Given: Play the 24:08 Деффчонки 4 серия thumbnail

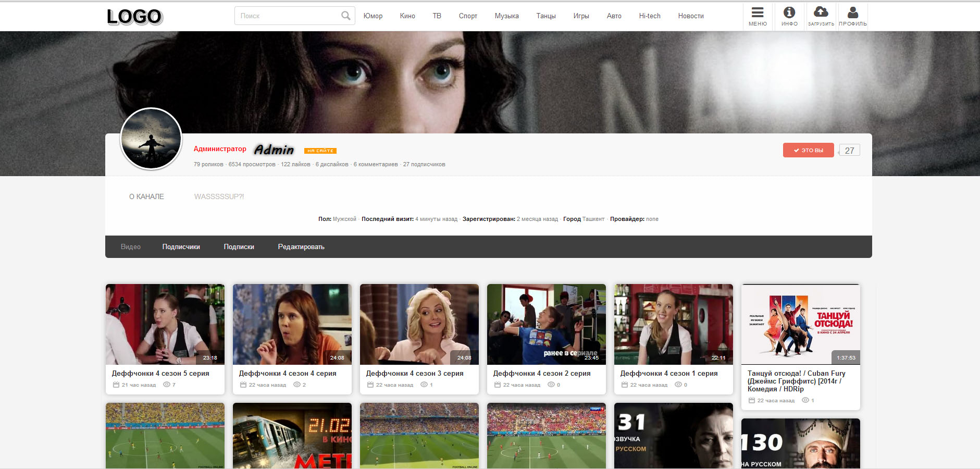Looking at the screenshot, I should point(292,324).
